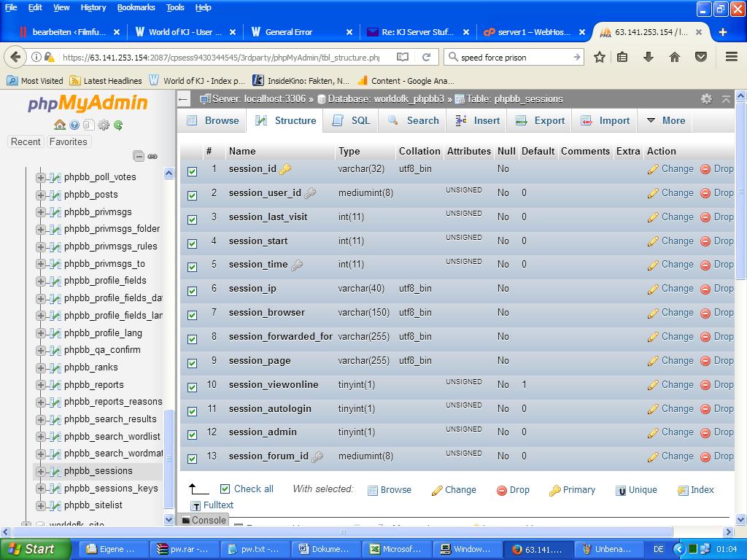
Task: Click the phpMyAdmin home icon
Action: pyautogui.click(x=60, y=125)
